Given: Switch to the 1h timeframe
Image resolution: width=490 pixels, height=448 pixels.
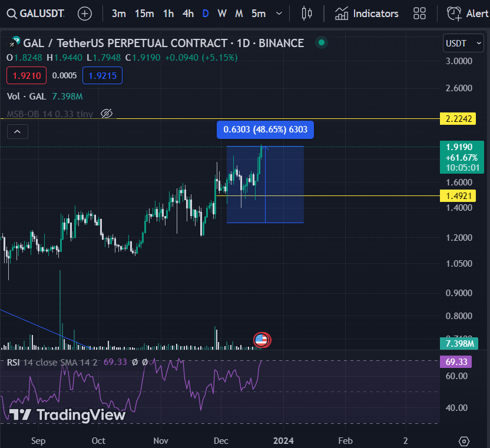Looking at the screenshot, I should pos(168,14).
